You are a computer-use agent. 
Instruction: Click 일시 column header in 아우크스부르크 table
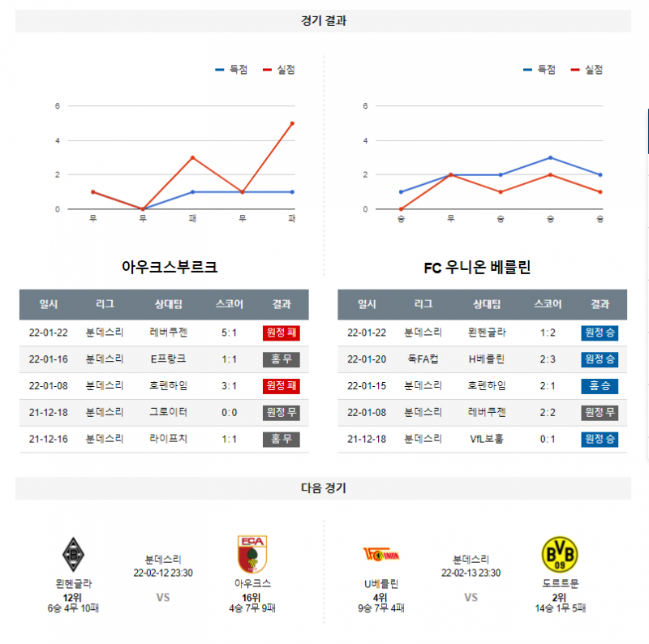pos(49,304)
